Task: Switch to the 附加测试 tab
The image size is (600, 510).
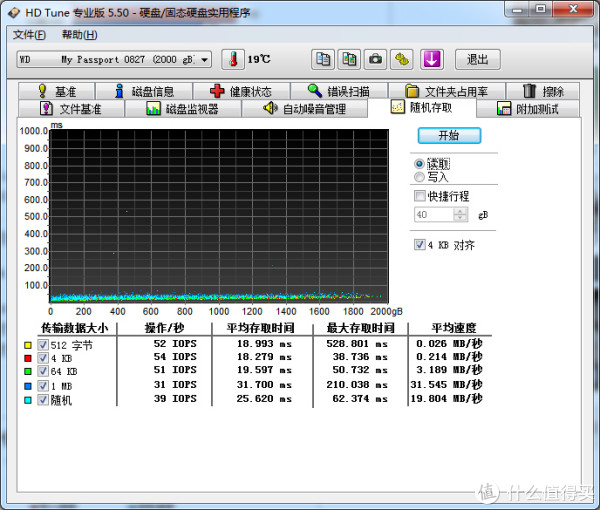Action: [x=528, y=109]
